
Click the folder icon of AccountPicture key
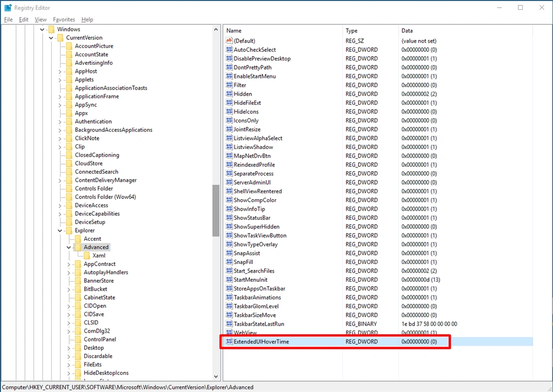point(69,46)
